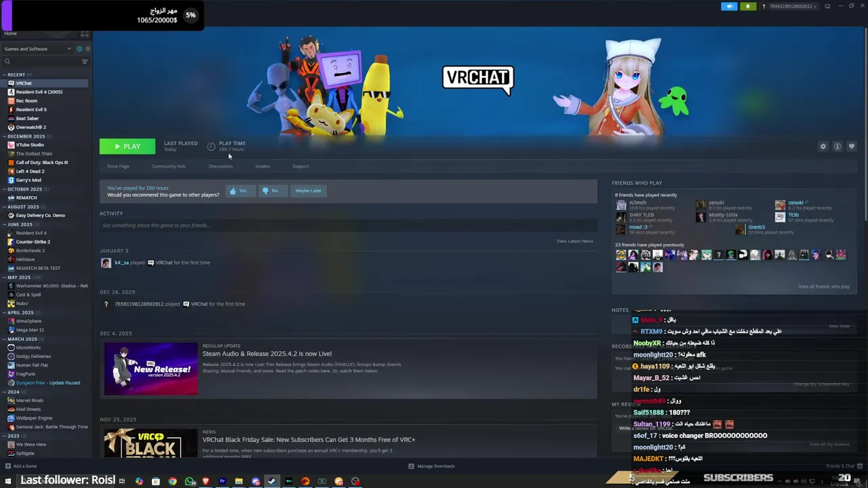Open Adobe Premiere Pro from the taskbar

[222, 481]
